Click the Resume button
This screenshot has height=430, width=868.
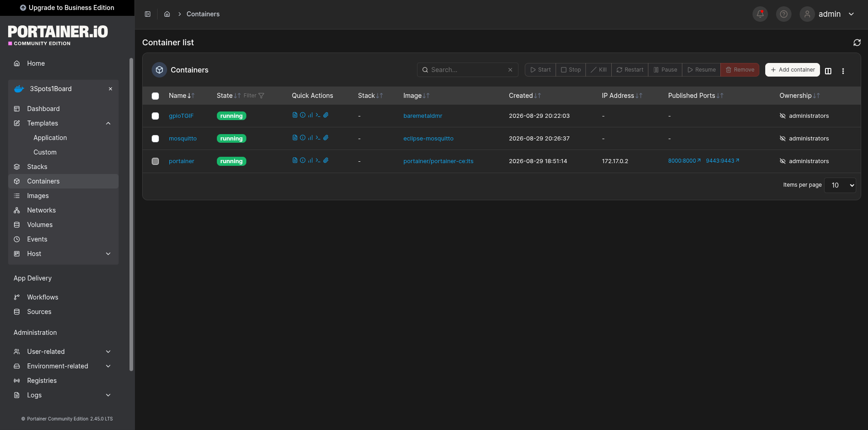pos(701,70)
